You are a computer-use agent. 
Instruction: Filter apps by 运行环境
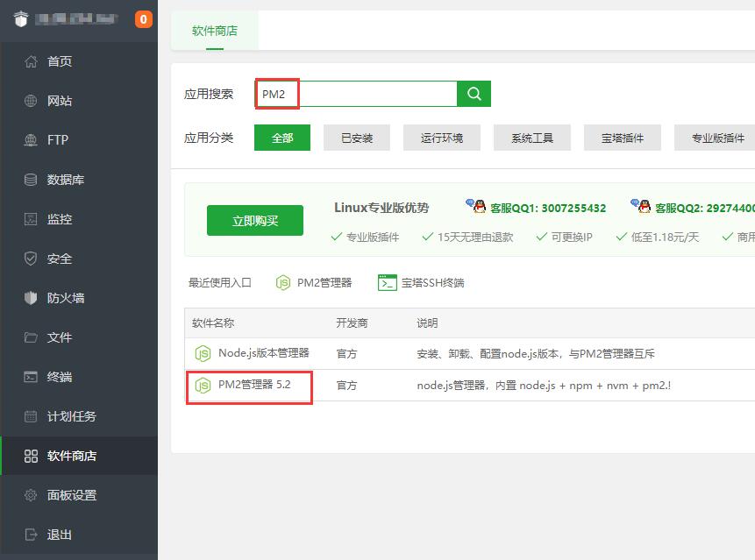pyautogui.click(x=442, y=138)
